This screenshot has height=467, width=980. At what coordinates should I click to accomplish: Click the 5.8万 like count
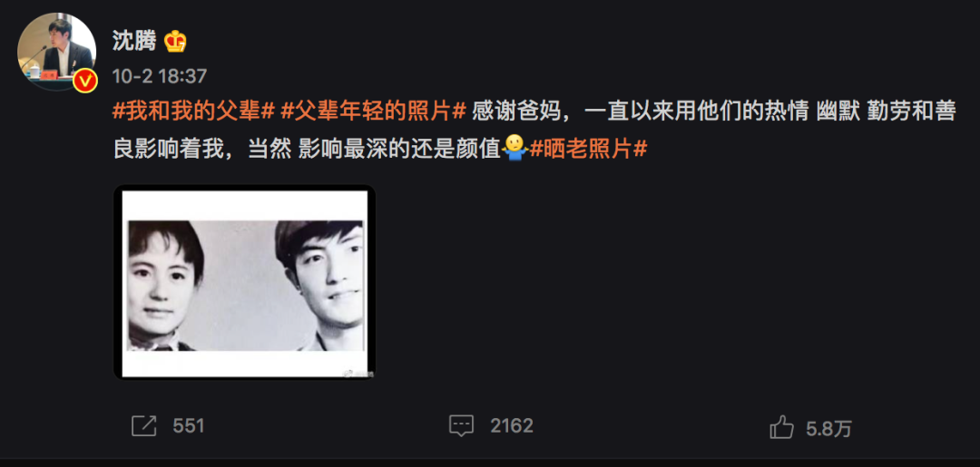(x=828, y=429)
